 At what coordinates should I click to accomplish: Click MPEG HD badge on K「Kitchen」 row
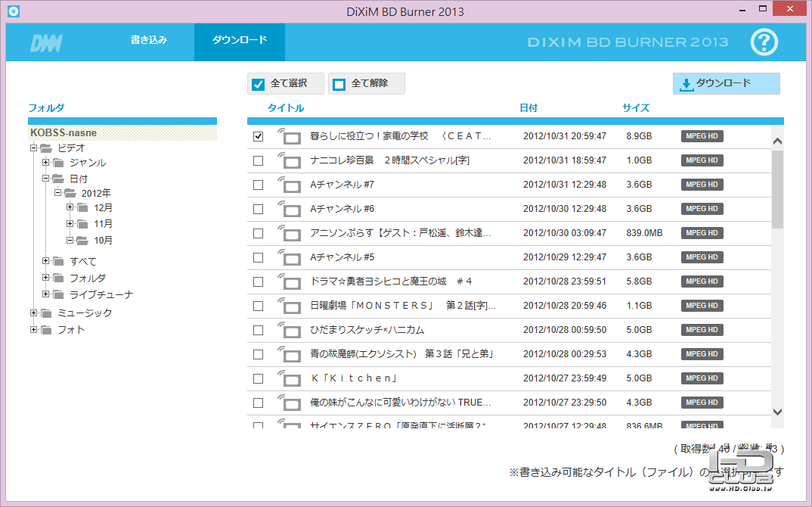click(x=702, y=378)
